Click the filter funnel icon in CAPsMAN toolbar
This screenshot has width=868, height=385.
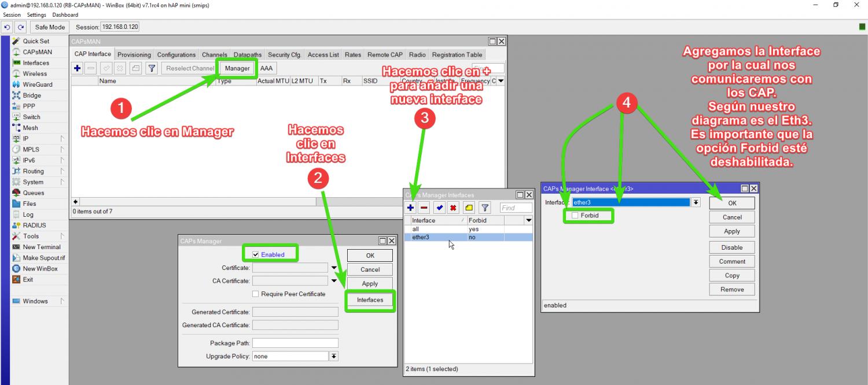click(x=152, y=68)
